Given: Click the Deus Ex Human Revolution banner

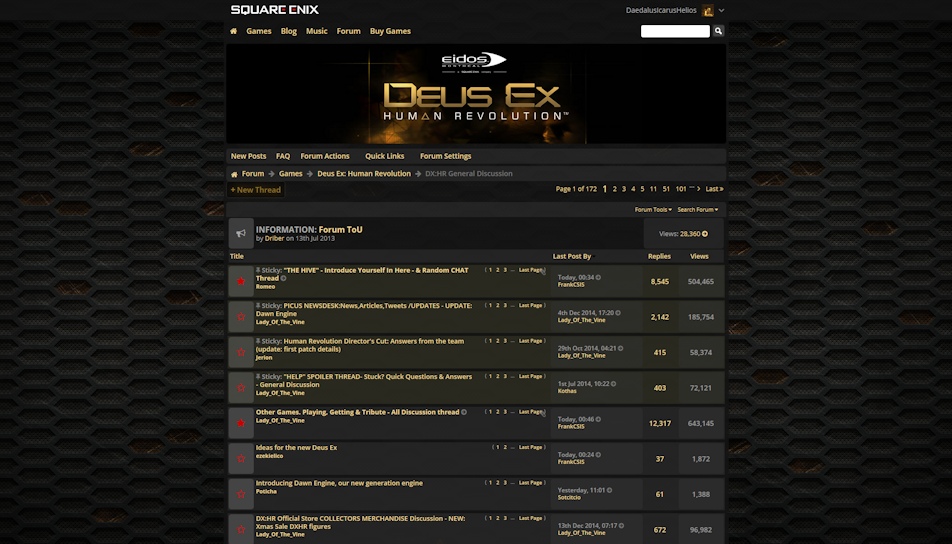Looking at the screenshot, I should [x=476, y=94].
